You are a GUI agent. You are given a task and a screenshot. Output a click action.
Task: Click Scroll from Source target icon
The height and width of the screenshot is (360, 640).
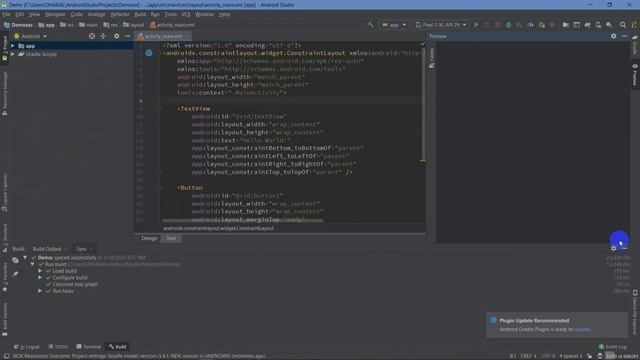coord(92,36)
